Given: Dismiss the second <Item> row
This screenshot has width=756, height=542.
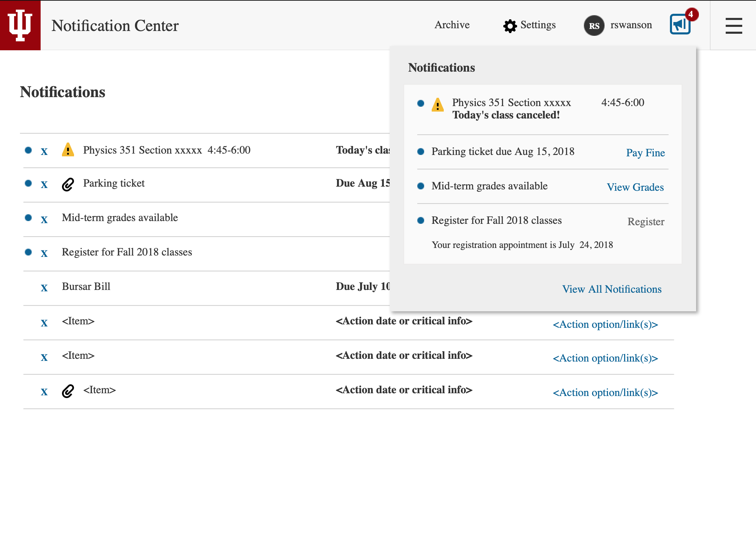Looking at the screenshot, I should (x=44, y=357).
